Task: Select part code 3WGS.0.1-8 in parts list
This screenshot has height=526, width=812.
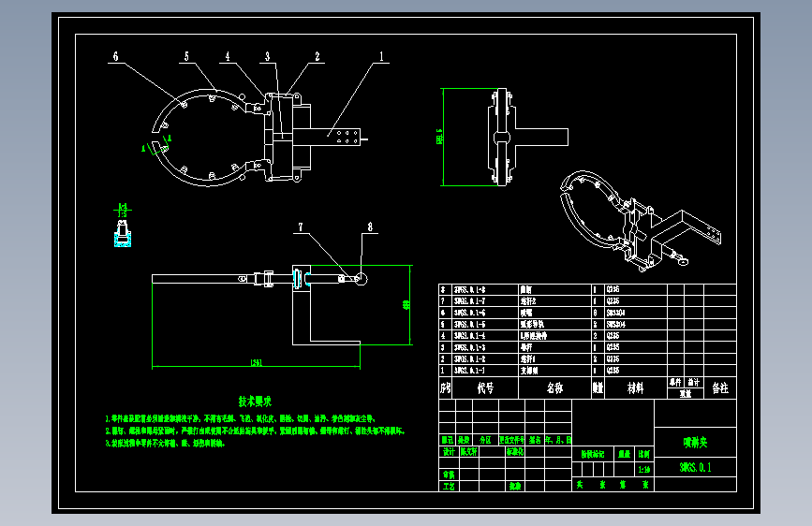Action: tap(470, 289)
